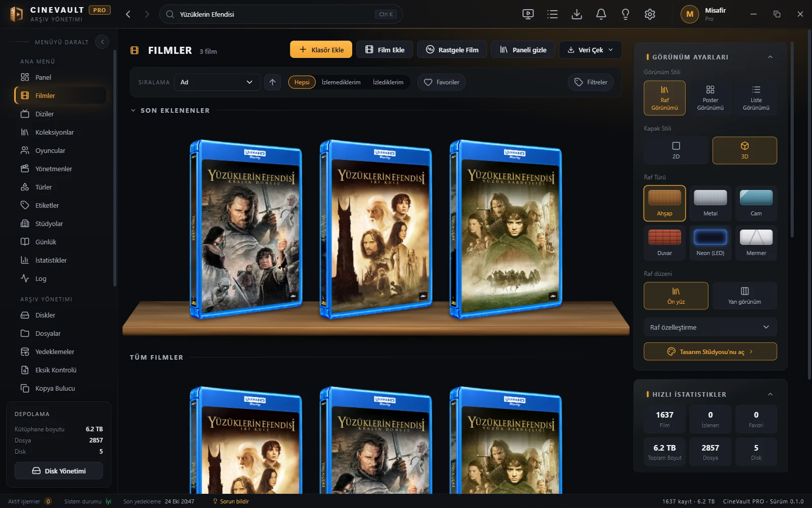The image size is (812, 508).
Task: Open İstatistikler in the sidebar
Action: point(61,260)
